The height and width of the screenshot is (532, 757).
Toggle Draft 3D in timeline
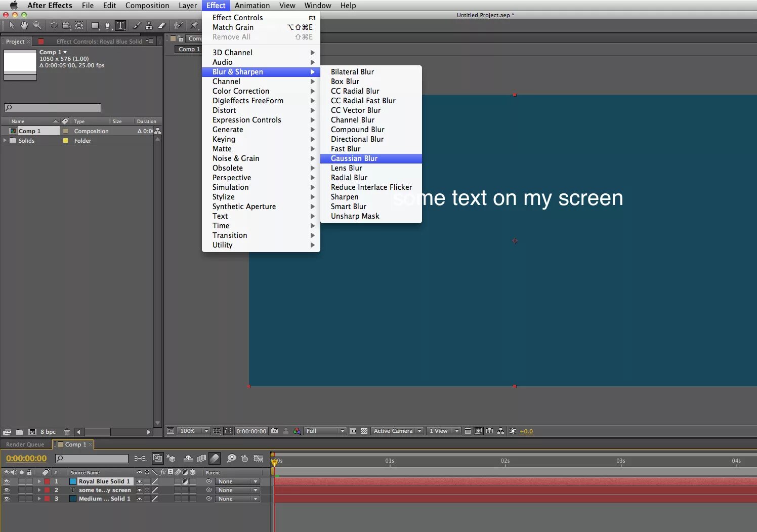pos(171,458)
